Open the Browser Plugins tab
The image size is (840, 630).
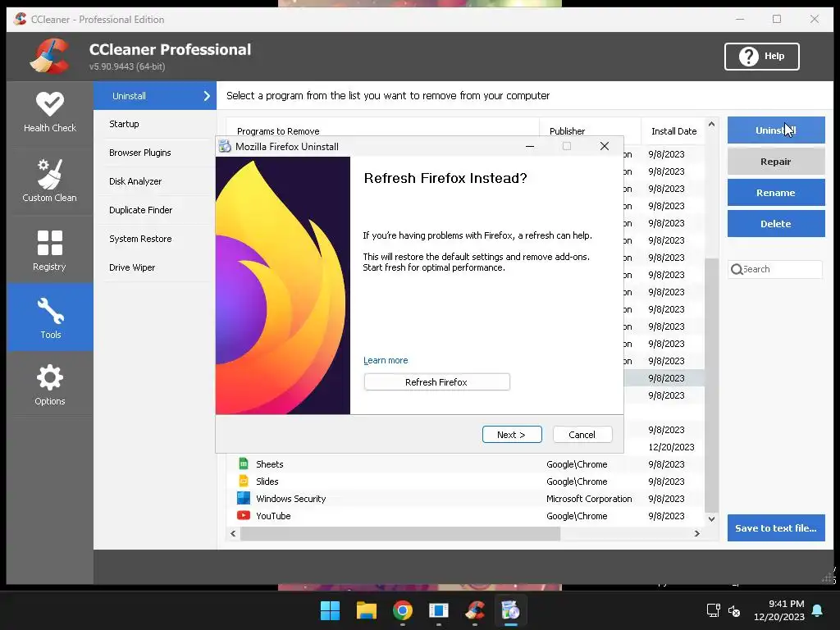139,153
